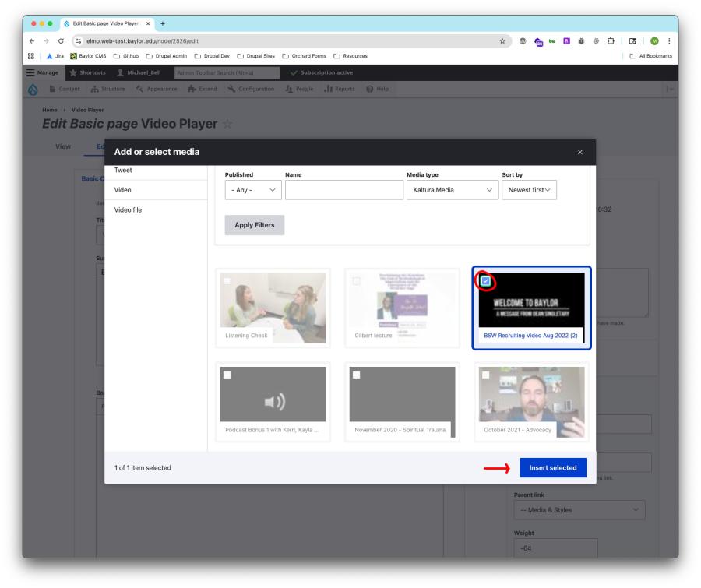Click into the Name filter field
This screenshot has width=701, height=588.
point(343,190)
